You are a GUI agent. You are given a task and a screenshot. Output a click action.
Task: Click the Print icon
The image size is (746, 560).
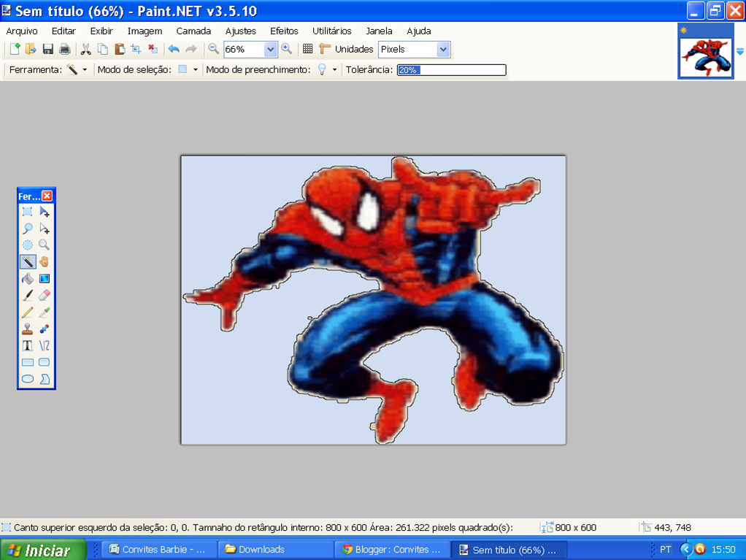(x=65, y=49)
